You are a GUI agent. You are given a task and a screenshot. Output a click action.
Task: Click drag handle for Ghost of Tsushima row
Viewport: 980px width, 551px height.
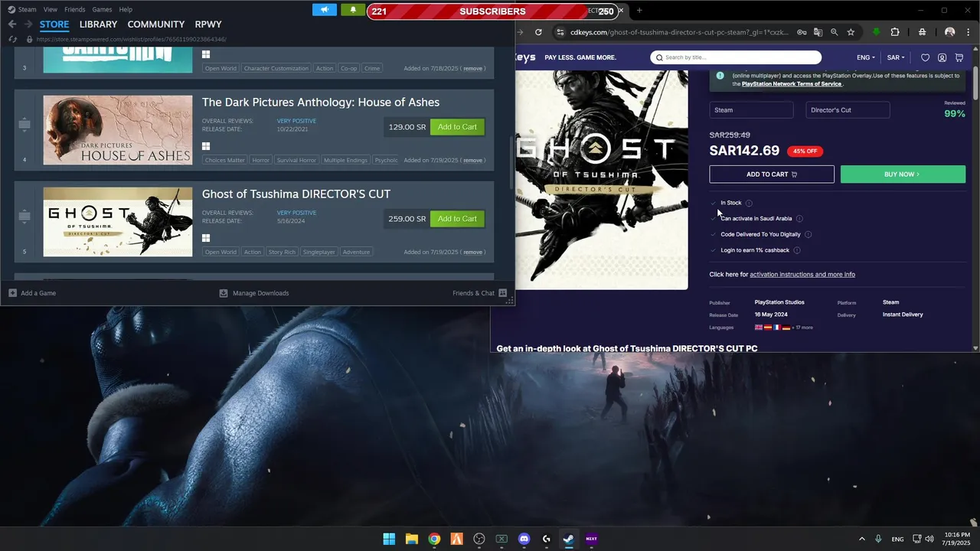pyautogui.click(x=24, y=216)
